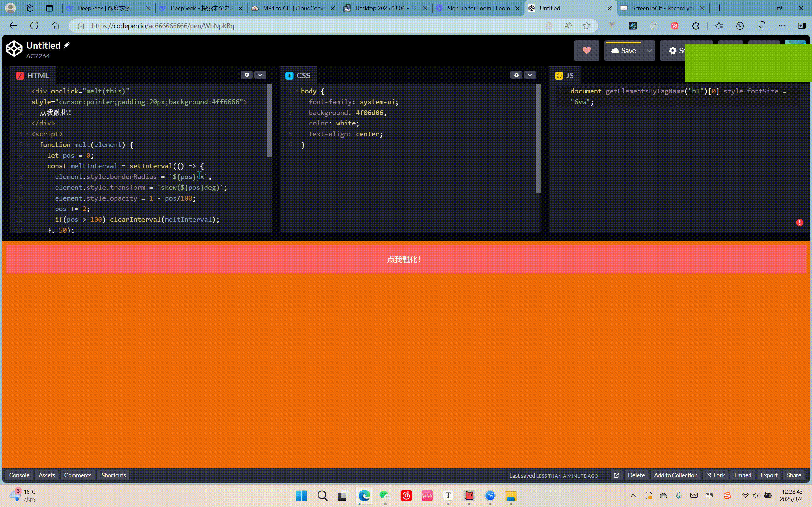Viewport: 812px width, 507px height.
Task: Click the error alert badge near the JS panel
Action: click(x=799, y=222)
